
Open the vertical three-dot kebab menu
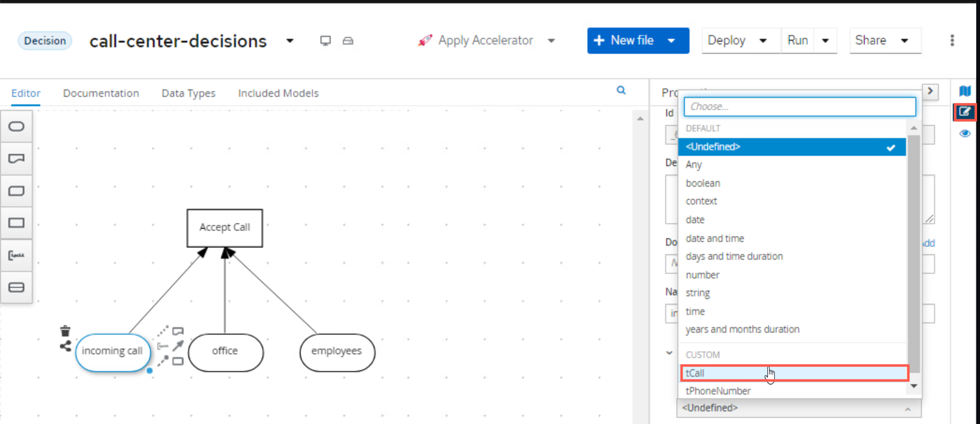[952, 41]
